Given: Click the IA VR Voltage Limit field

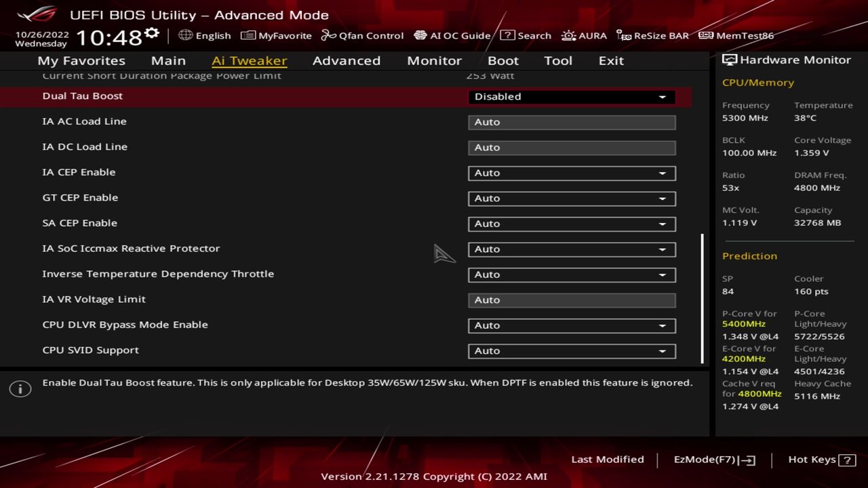Looking at the screenshot, I should [572, 300].
